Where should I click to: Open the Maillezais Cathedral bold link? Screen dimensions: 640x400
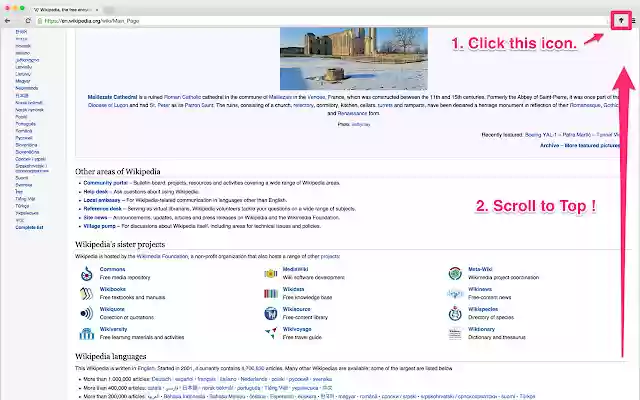tap(112, 97)
